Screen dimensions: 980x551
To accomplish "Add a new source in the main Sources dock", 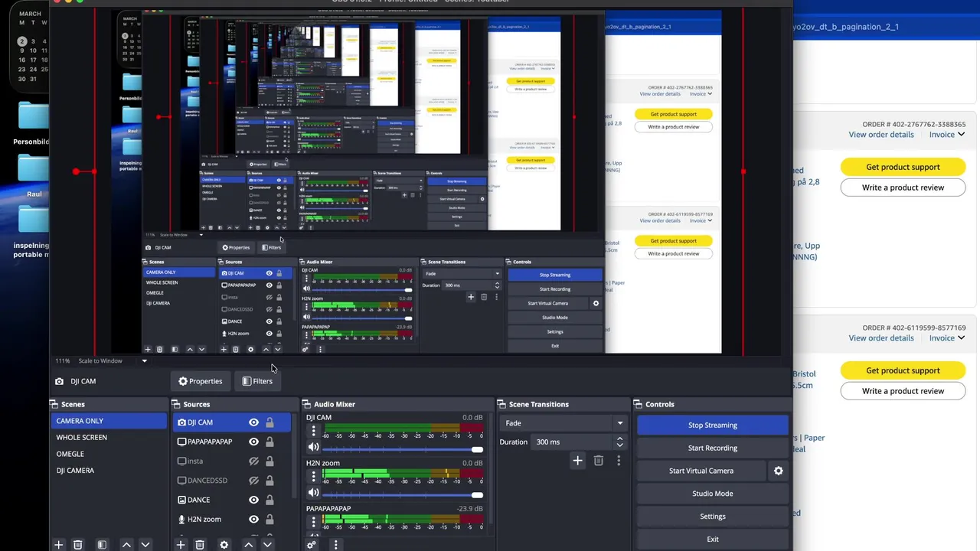I will point(181,545).
